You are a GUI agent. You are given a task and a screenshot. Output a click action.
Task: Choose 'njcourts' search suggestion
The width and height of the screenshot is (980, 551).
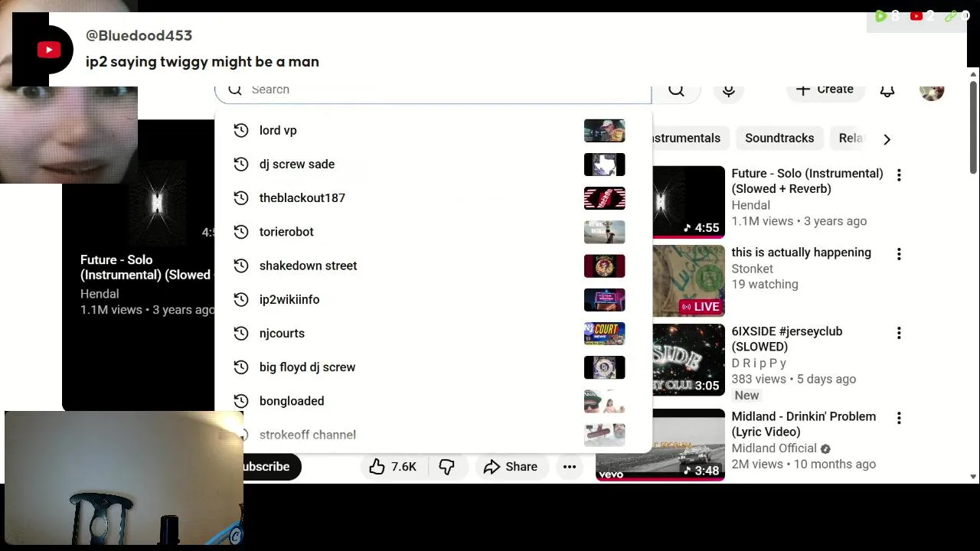[x=433, y=333]
